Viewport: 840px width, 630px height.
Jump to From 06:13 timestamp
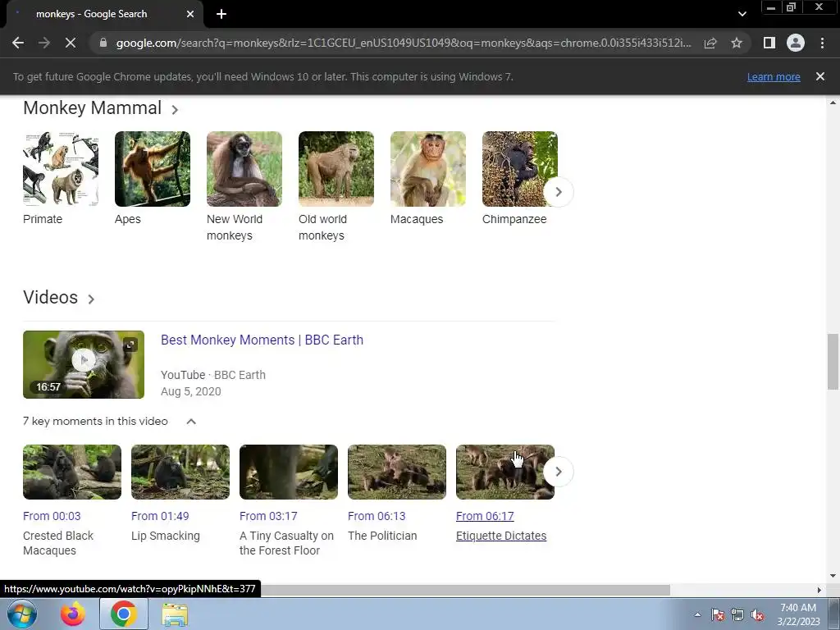pos(377,516)
